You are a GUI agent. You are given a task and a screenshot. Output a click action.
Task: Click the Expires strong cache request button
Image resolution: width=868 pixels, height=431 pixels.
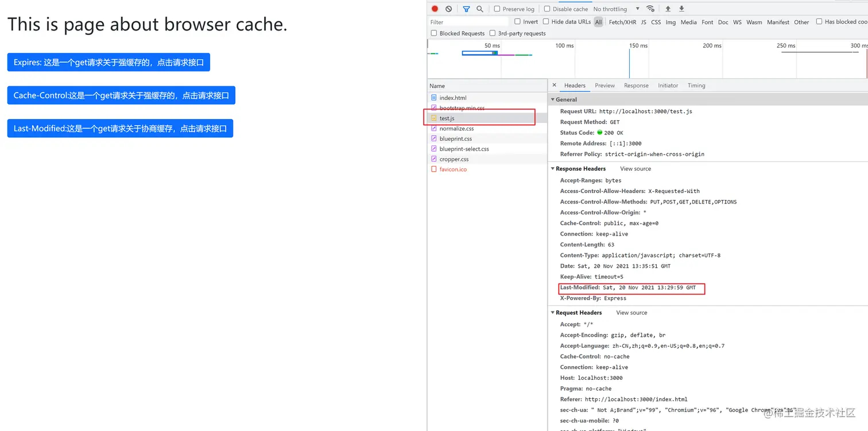[108, 62]
